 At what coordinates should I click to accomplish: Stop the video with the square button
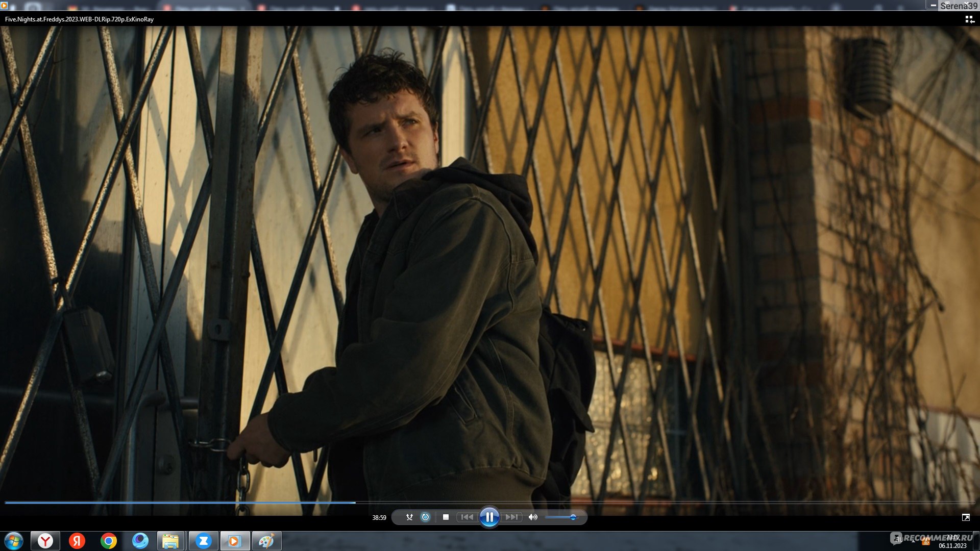(446, 517)
